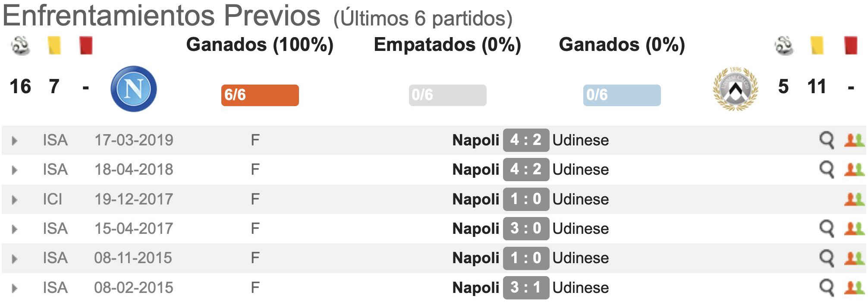Click magnifier icon for 08-11-2015 match
Image resolution: width=868 pixels, height=302 pixels.
coord(827,258)
